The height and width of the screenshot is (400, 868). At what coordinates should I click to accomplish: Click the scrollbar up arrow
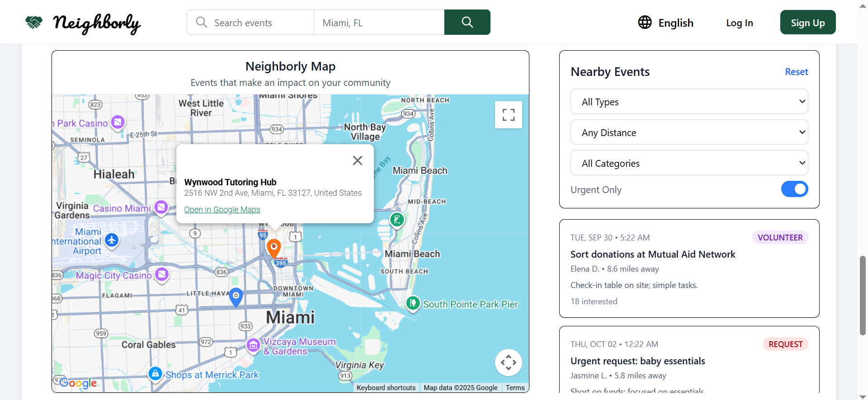[863, 5]
